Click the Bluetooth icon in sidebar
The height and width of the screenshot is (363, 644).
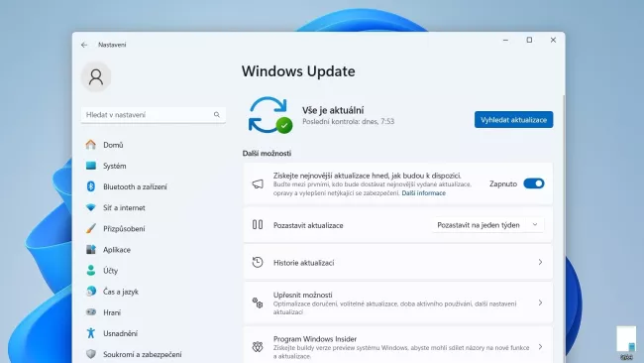[x=91, y=186]
